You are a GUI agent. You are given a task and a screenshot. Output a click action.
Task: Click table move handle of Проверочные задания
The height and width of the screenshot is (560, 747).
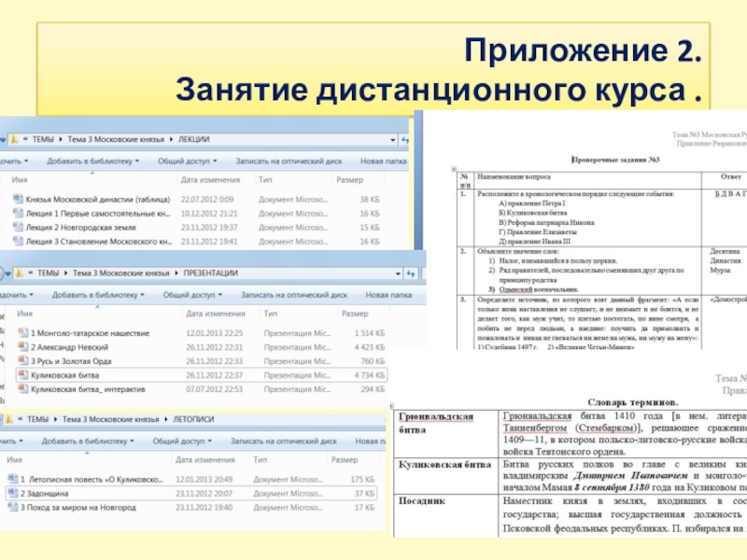(454, 169)
